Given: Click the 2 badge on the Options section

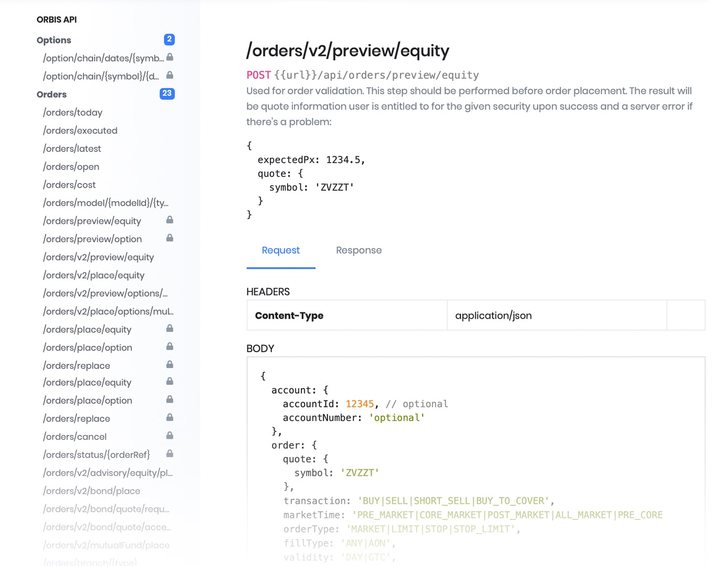Looking at the screenshot, I should tap(168, 39).
